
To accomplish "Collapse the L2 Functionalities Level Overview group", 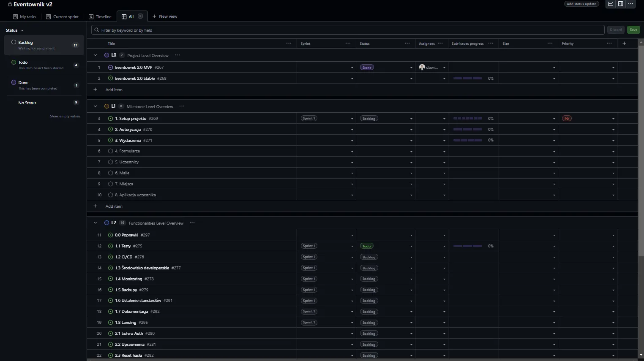I will [x=95, y=223].
